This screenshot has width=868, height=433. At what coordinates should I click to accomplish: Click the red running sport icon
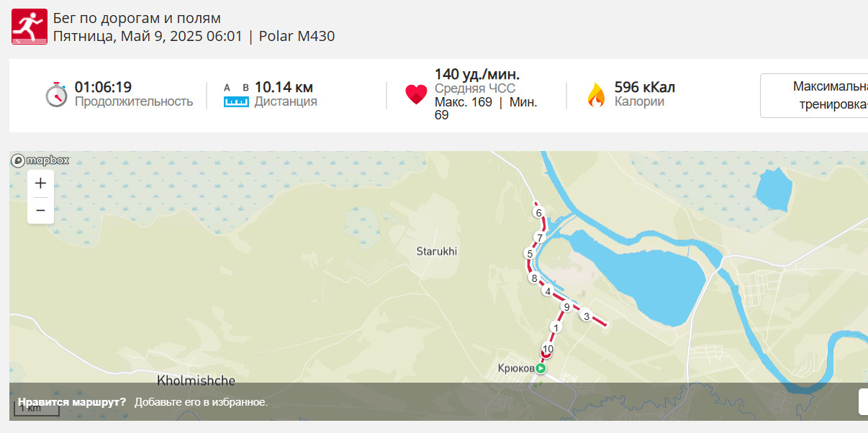coord(30,27)
